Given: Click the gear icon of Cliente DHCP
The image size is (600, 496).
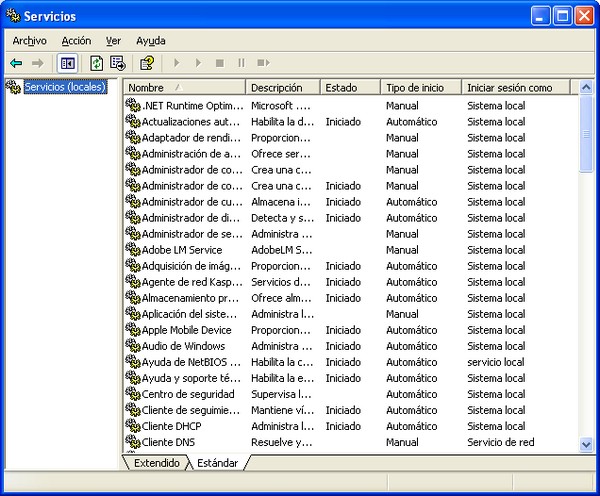Looking at the screenshot, I should coord(133,426).
